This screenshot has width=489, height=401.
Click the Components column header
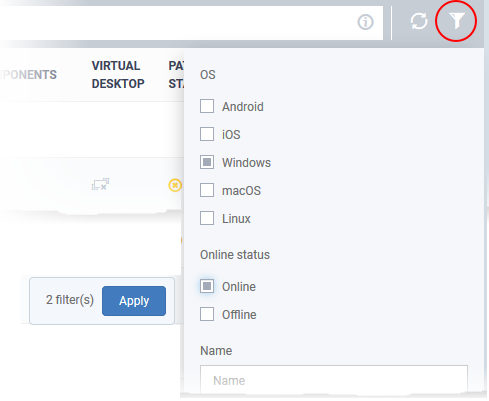(x=29, y=75)
